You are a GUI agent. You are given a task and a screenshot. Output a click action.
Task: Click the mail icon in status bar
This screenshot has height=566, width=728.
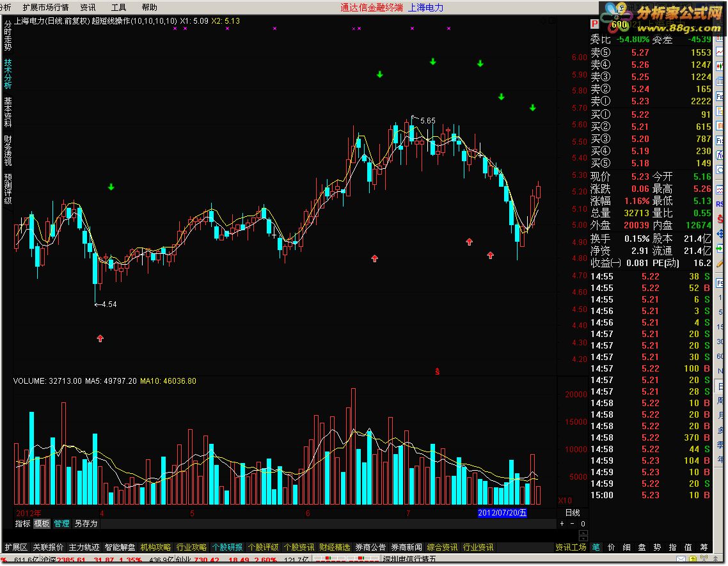681,560
